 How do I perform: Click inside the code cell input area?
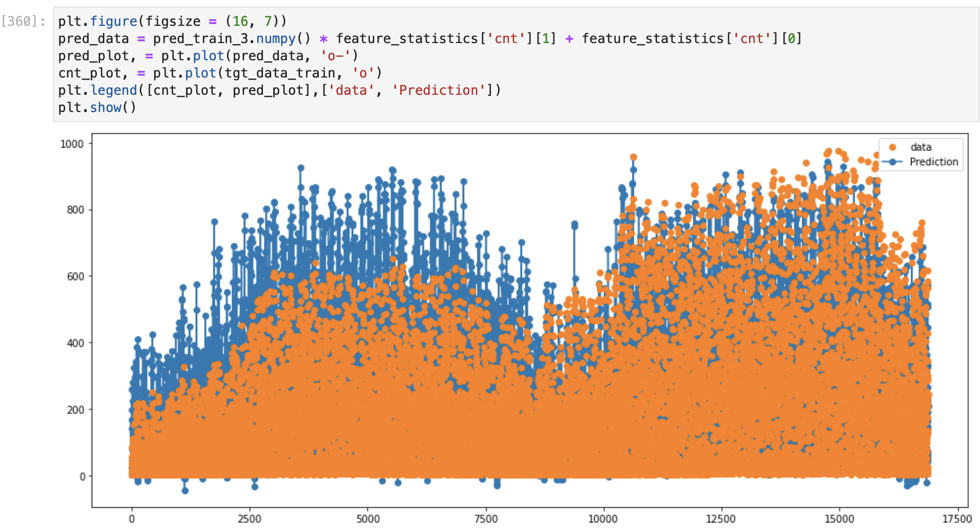coord(516,64)
